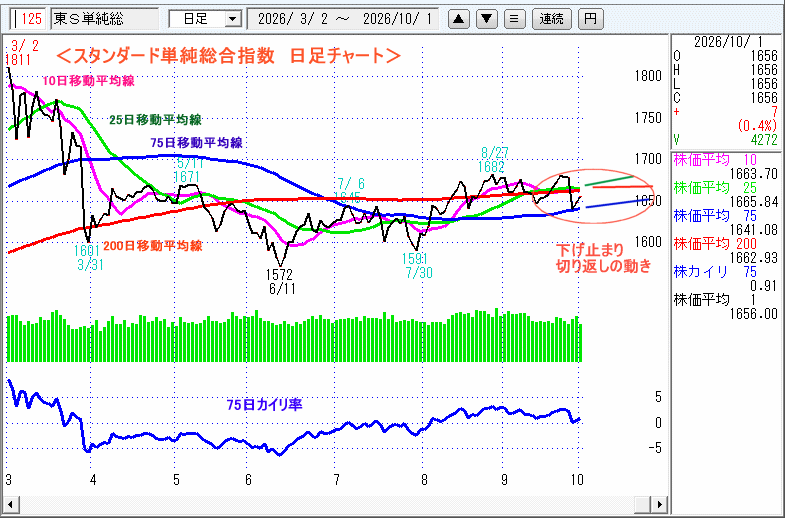Screen dimensions: 785x518
Task: Click the horizontal scrollbar thumb
Action: pos(643,503)
